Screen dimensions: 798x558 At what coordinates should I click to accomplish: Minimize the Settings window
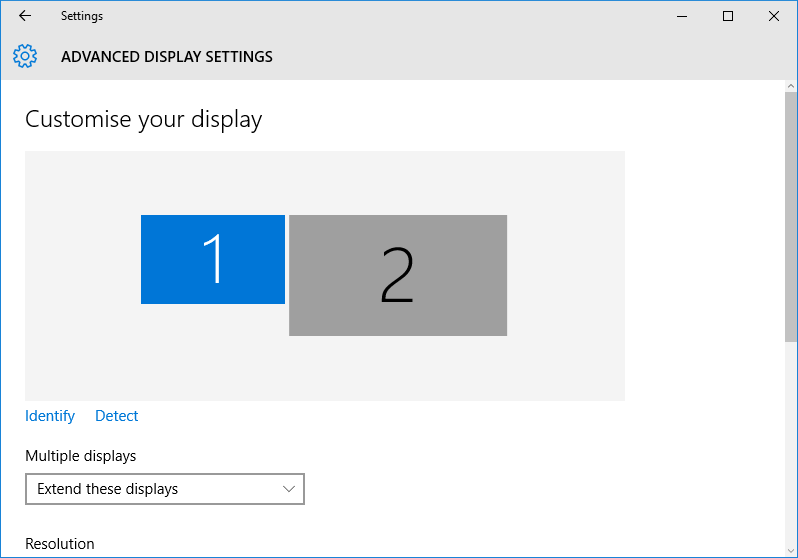point(682,16)
